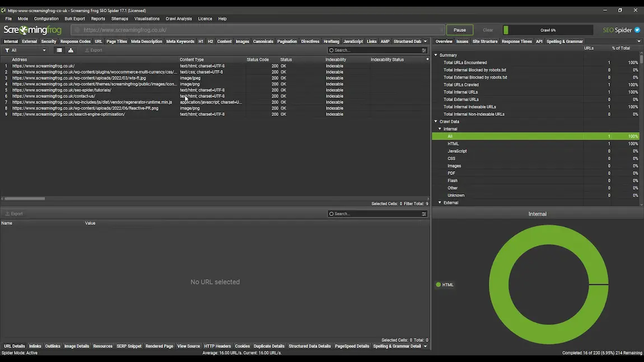The height and width of the screenshot is (362, 644).
Task: Switch to the Response Codes tab
Action: coord(75,41)
